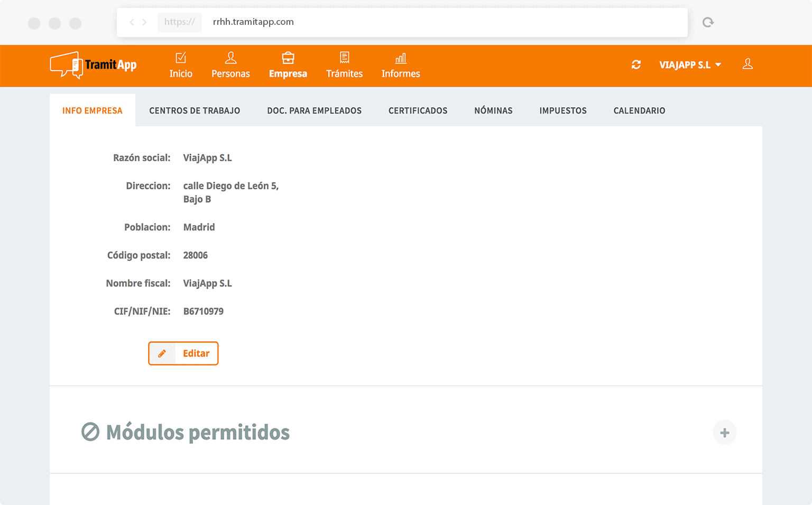Open the Personas person icon
The image size is (812, 505).
(230, 58)
